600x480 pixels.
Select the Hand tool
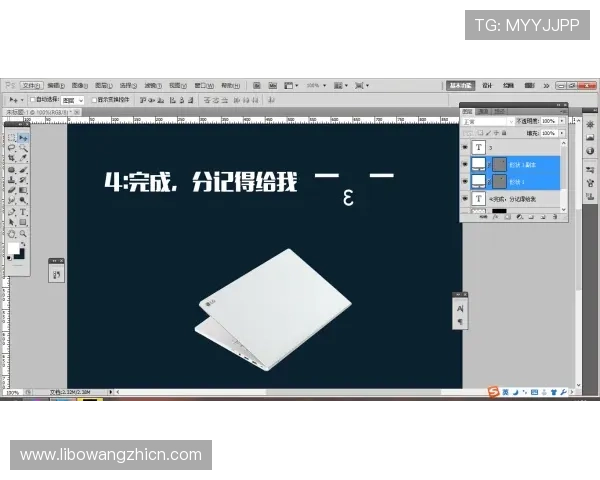(11, 233)
